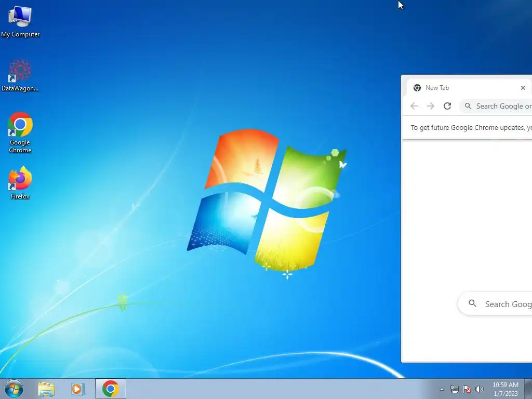Open the network tray icon

pyautogui.click(x=454, y=389)
